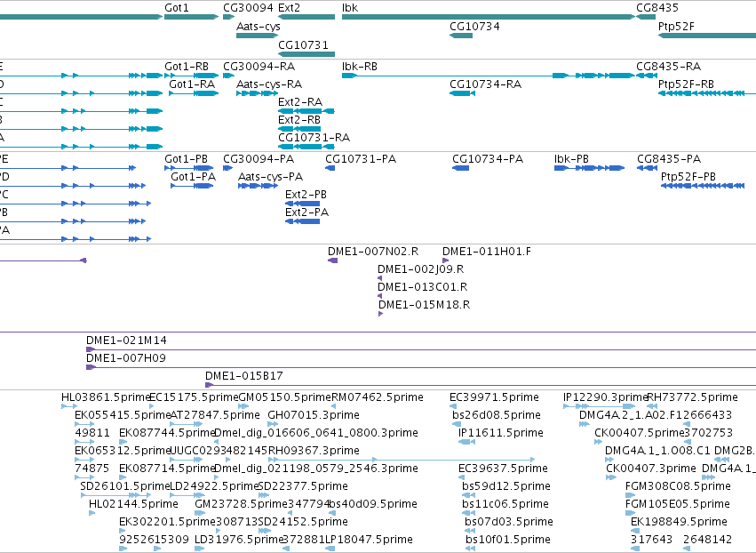Select the Got1-RA transcript label
The height and width of the screenshot is (553, 756).
(192, 84)
